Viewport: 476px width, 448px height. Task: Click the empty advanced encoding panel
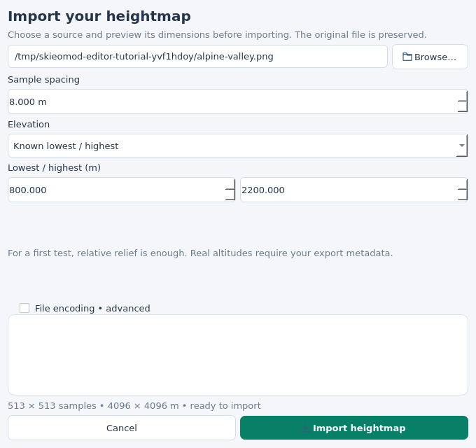tap(238, 355)
